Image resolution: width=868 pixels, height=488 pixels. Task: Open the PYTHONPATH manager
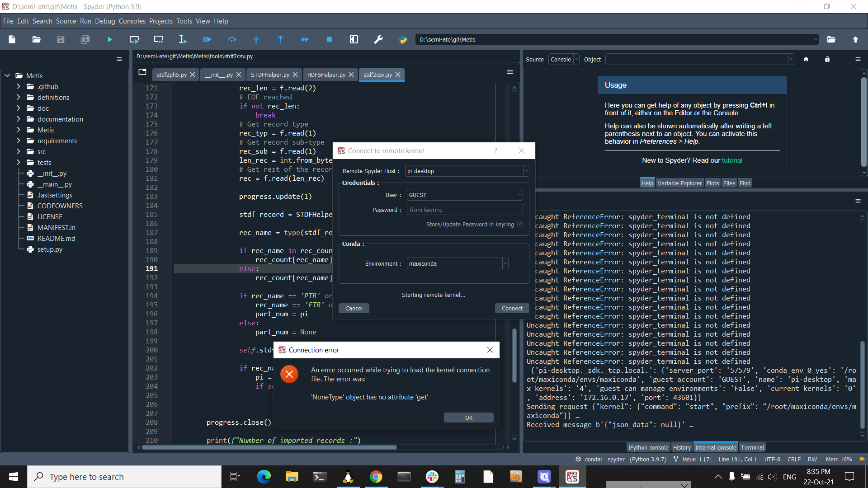403,40
